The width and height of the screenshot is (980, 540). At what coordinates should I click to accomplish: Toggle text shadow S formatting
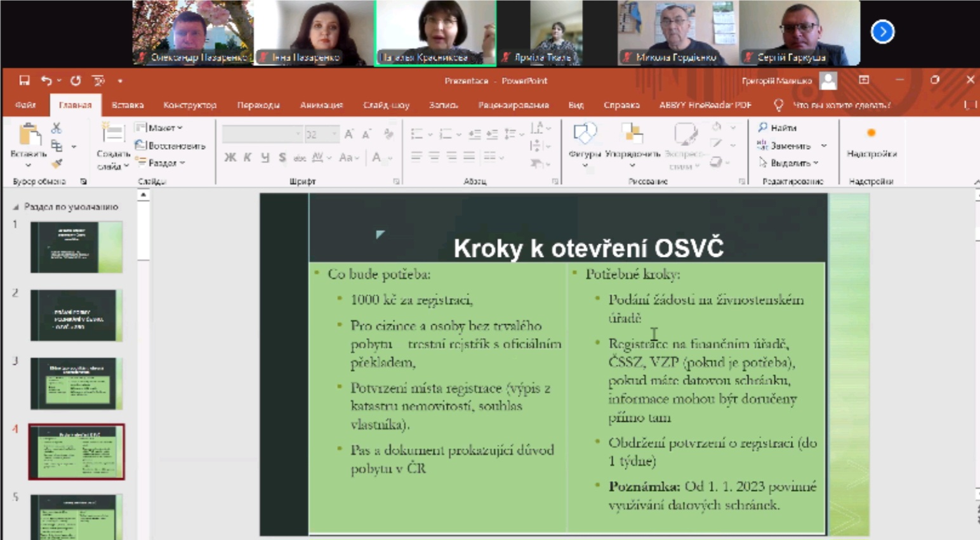coord(282,157)
